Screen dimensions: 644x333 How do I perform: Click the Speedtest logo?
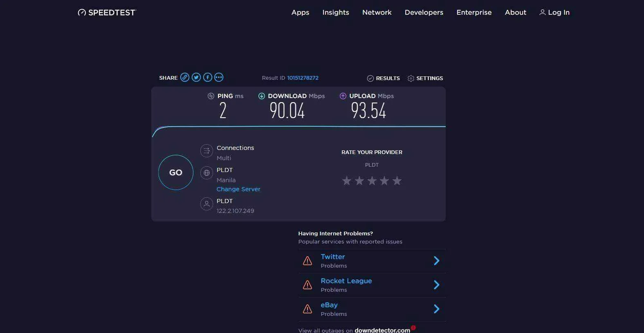pyautogui.click(x=107, y=13)
